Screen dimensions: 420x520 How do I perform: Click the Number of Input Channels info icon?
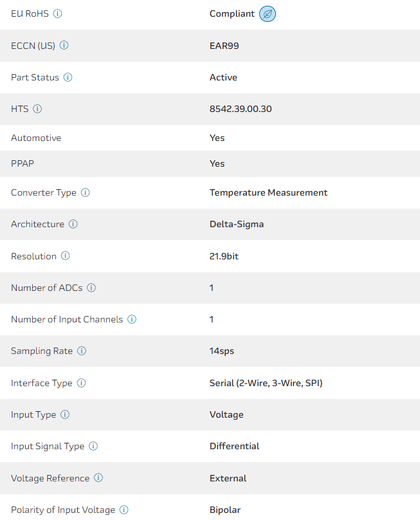coord(132,319)
